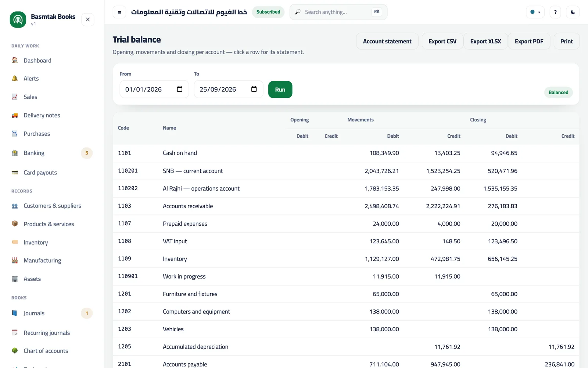Click the From date field value 01/01/2026
The image size is (588, 368).
point(143,89)
